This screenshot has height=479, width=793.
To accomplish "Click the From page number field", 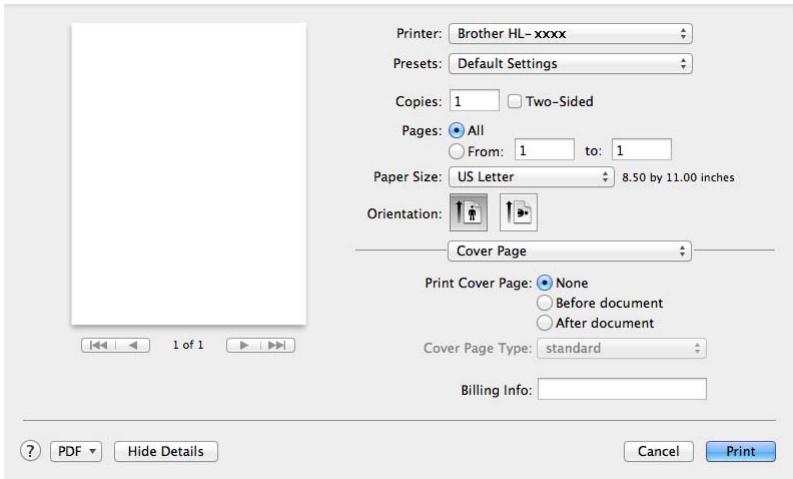I will pos(545,150).
